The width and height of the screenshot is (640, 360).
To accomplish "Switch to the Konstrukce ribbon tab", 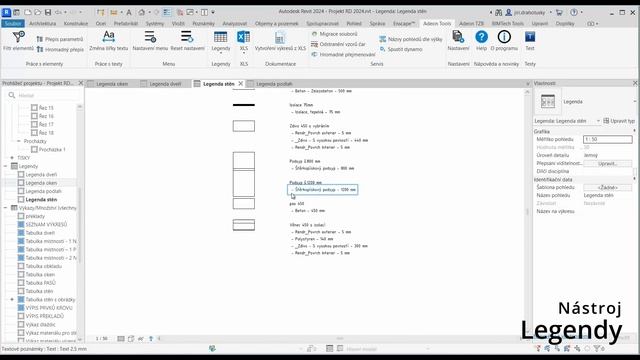I will click(x=76, y=24).
